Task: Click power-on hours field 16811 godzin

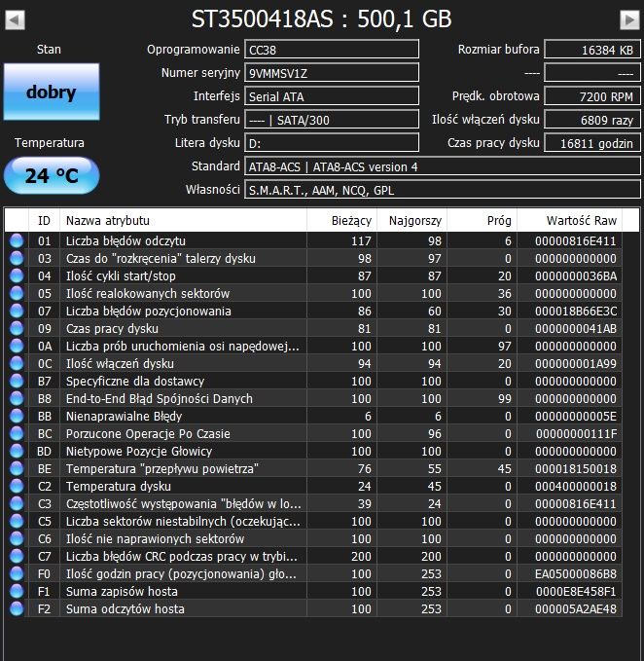Action: [592, 142]
